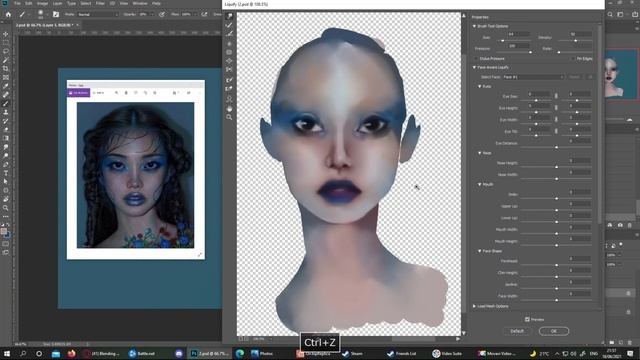Viewport: 640px width, 360px height.
Task: Adjust the Eye Distance slider
Action: pos(556,147)
